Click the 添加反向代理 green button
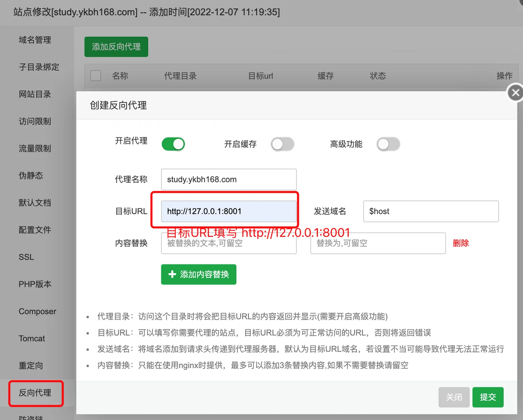This screenshot has width=523, height=420. pyautogui.click(x=116, y=47)
